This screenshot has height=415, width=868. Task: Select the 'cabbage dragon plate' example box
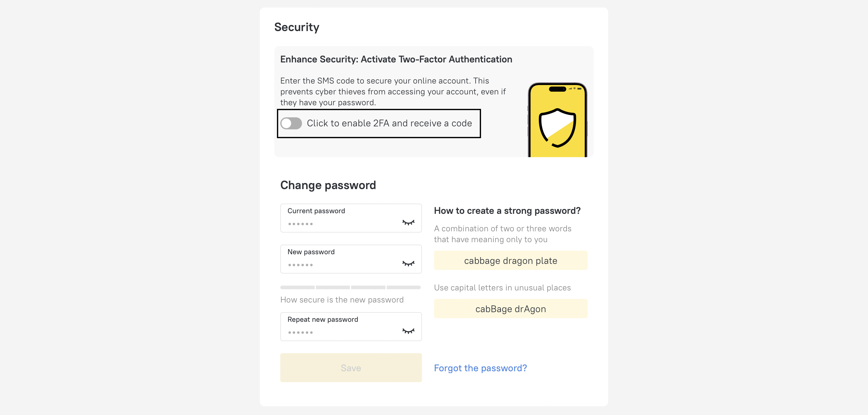511,261
